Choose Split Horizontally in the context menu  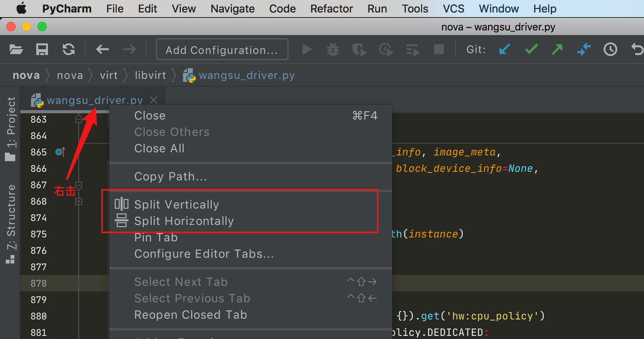pyautogui.click(x=184, y=221)
